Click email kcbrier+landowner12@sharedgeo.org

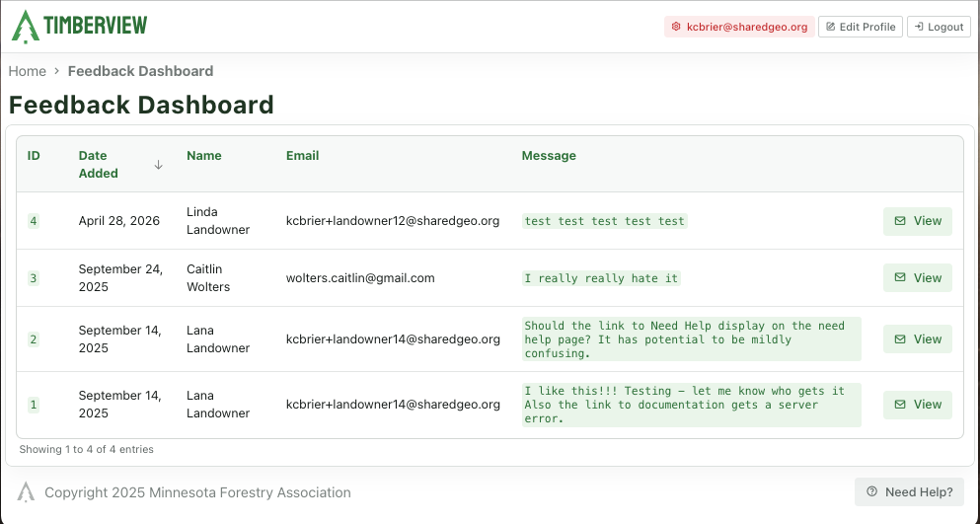(393, 221)
